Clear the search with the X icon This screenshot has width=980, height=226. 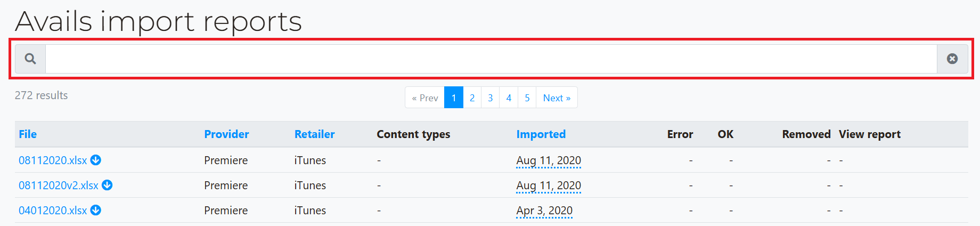(x=952, y=59)
